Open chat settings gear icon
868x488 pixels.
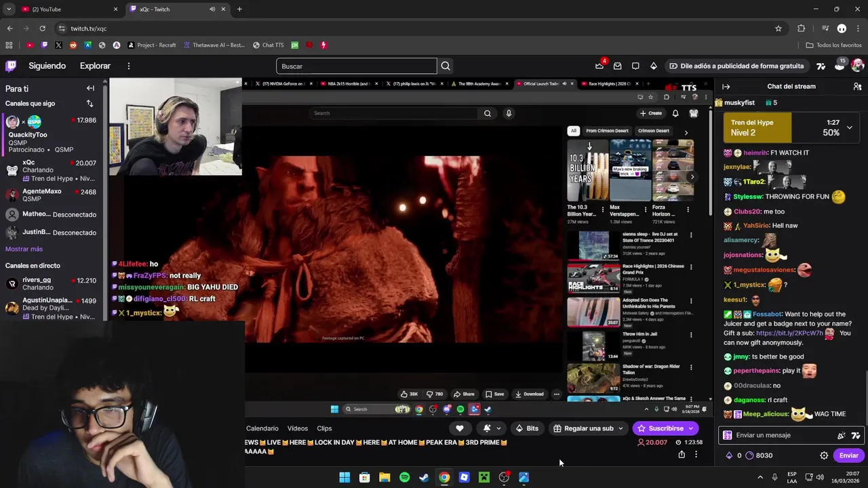pos(824,455)
